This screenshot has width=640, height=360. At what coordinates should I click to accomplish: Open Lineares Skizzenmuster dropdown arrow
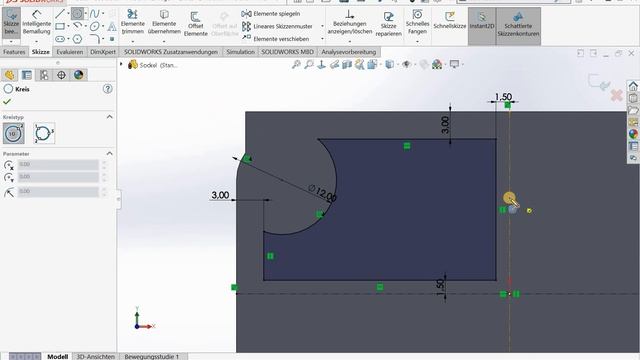click(x=322, y=26)
